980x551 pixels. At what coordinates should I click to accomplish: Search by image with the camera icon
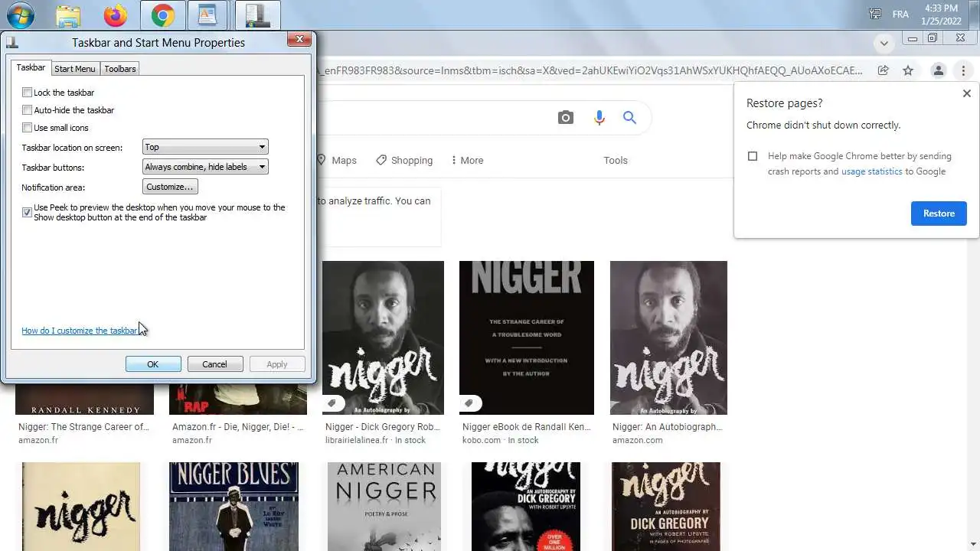pyautogui.click(x=566, y=118)
